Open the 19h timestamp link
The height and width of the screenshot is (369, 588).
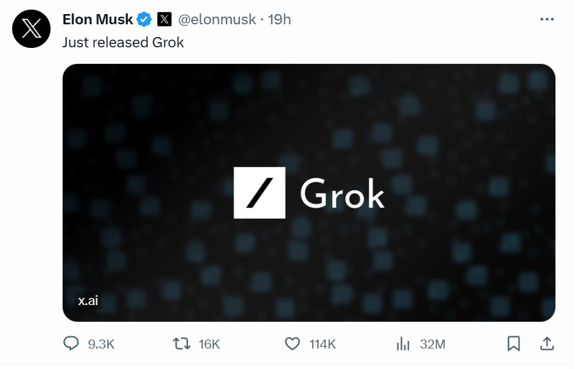click(280, 20)
